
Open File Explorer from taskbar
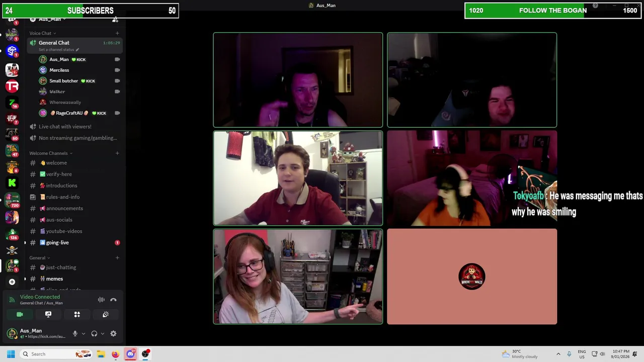pos(101,354)
